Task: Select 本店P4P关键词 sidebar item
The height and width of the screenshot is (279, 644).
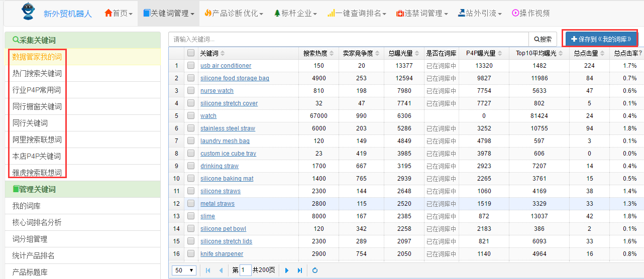Action: (x=83, y=157)
